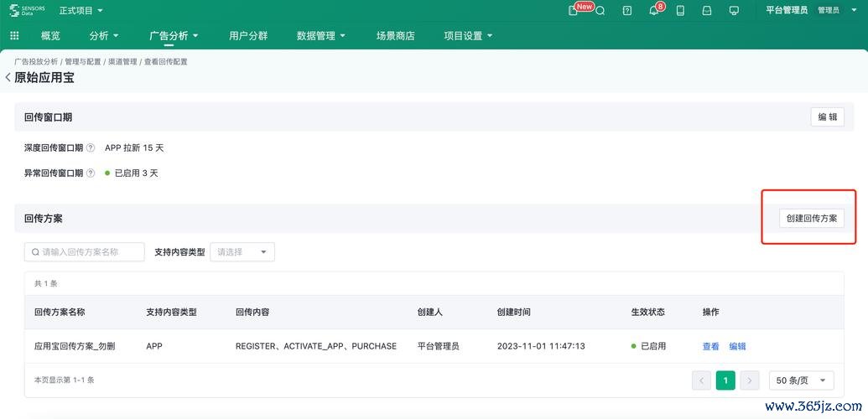This screenshot has height=419, width=868.
Task: Click the 平台管理员 creator cell in table
Action: tap(438, 346)
